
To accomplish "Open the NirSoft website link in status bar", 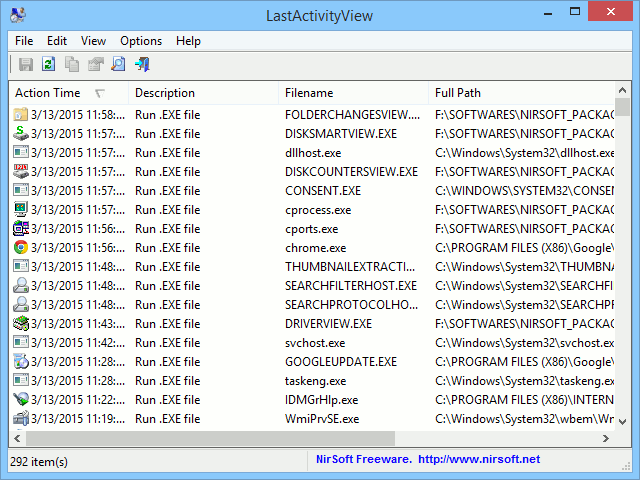I will click(479, 459).
